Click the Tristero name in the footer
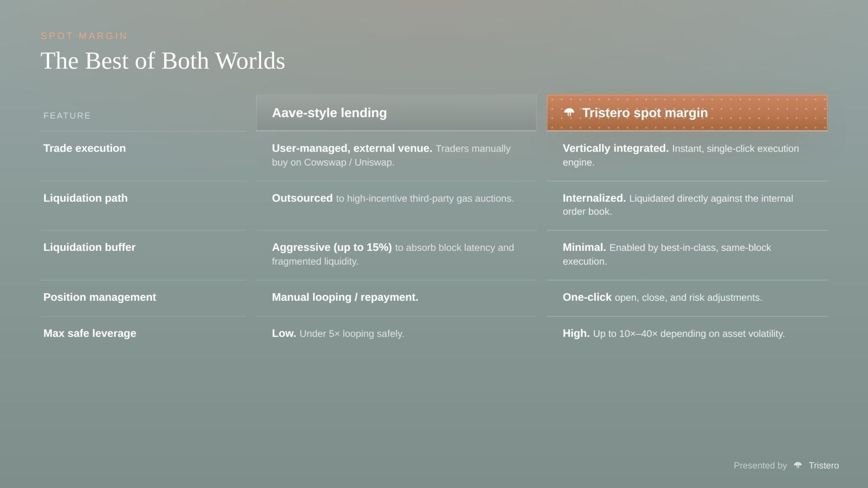Screen dimensions: 868x488 tap(823, 466)
